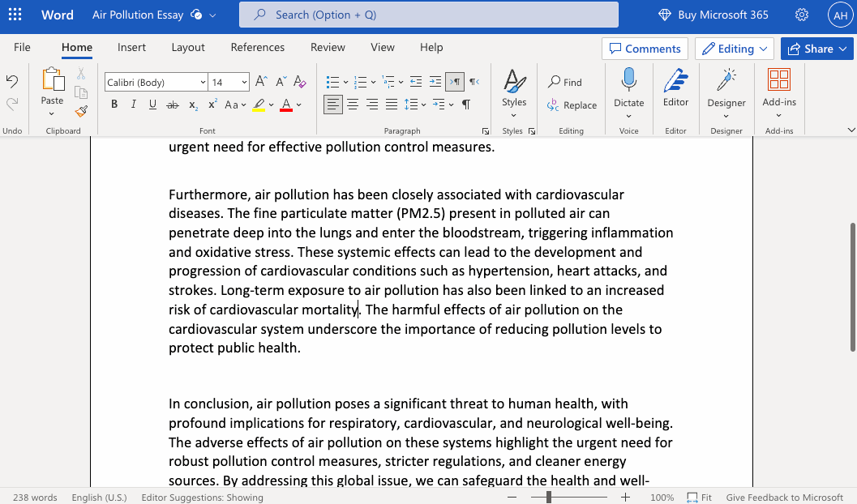Open the Comments pane
The height and width of the screenshot is (504, 857).
pyautogui.click(x=645, y=49)
